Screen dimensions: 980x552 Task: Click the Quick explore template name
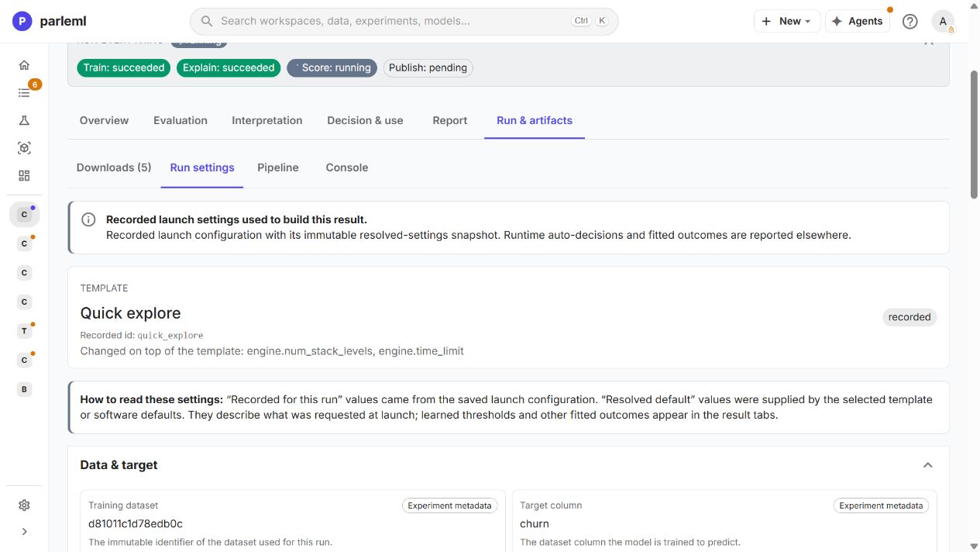[x=130, y=313]
